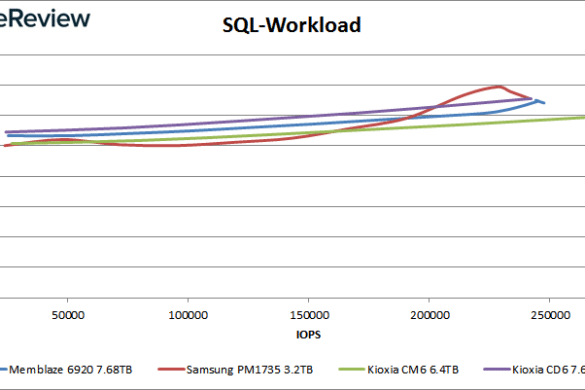Select the 100000 axis value
Image resolution: width=585 pixels, height=390 pixels.
pos(188,315)
